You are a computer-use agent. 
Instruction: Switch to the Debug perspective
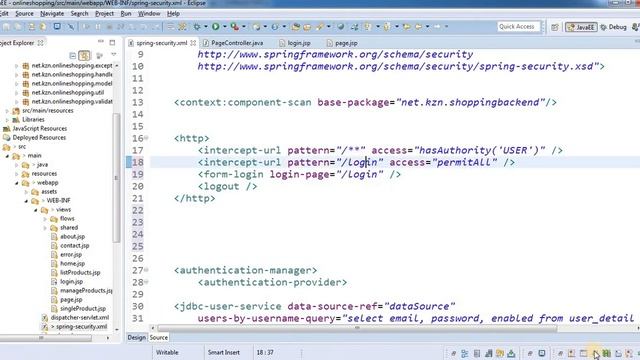coord(613,27)
